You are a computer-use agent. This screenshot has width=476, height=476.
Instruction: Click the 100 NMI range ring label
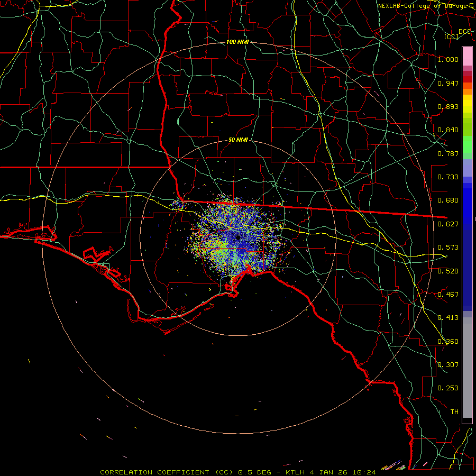click(237, 42)
